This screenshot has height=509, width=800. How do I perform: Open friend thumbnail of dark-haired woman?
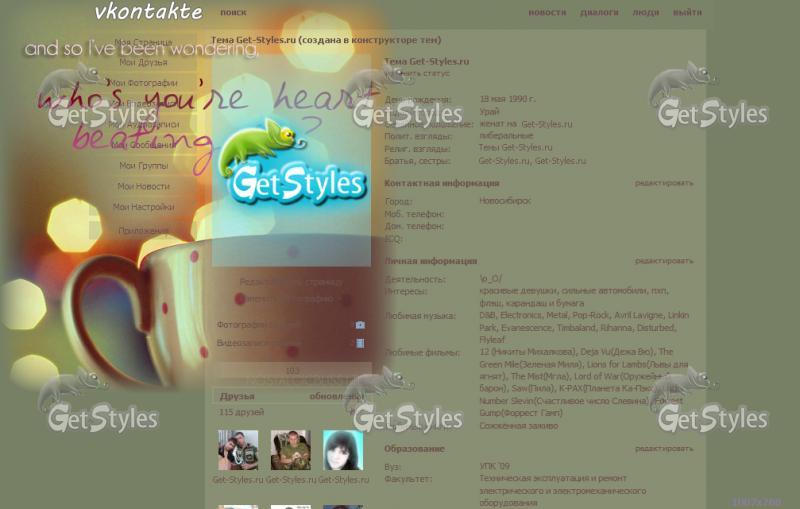tap(343, 450)
